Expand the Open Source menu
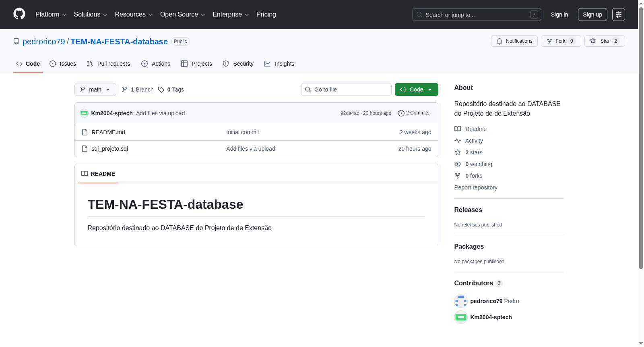 183,15
